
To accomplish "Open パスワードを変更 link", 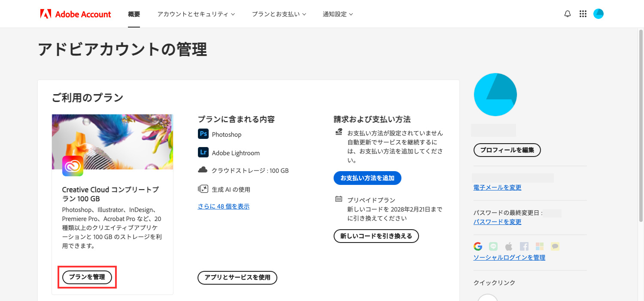I will point(497,222).
